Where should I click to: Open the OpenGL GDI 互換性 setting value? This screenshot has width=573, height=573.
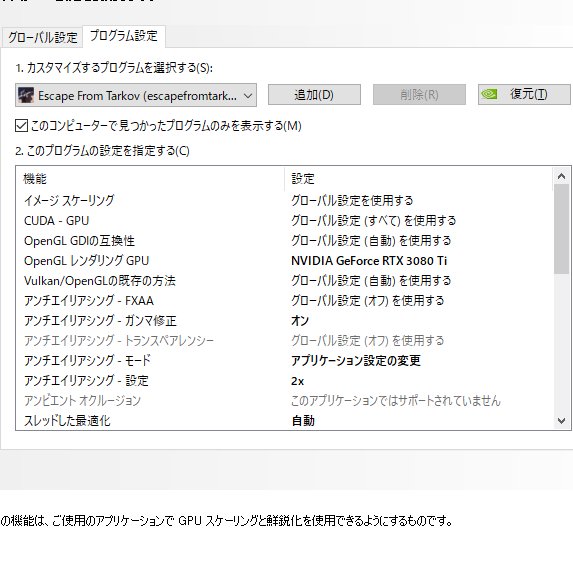point(371,240)
